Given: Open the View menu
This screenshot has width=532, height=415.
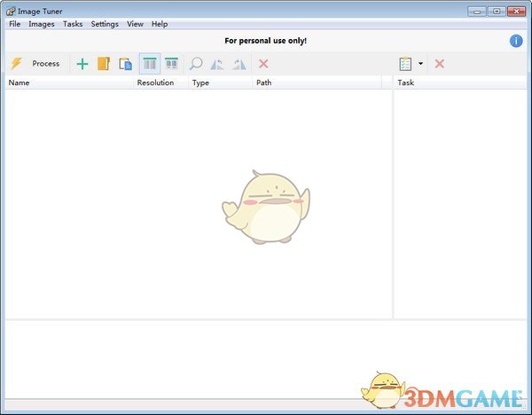Looking at the screenshot, I should pyautogui.click(x=135, y=24).
